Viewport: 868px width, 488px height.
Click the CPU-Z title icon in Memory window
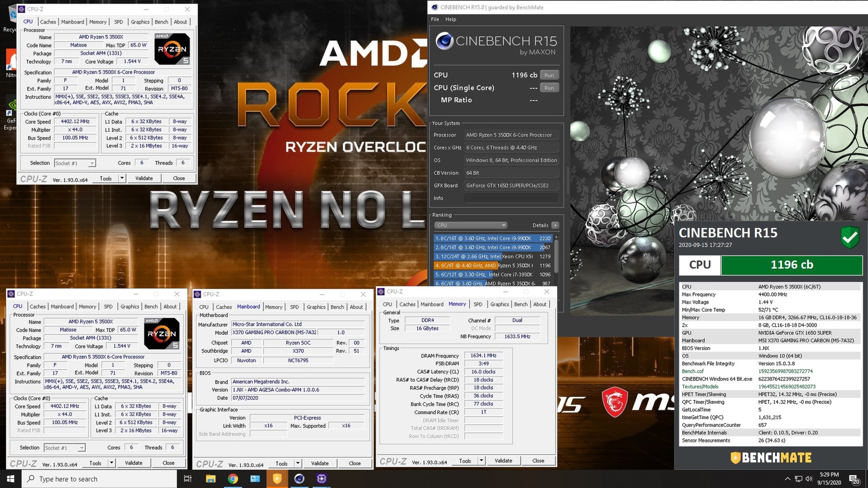click(381, 291)
